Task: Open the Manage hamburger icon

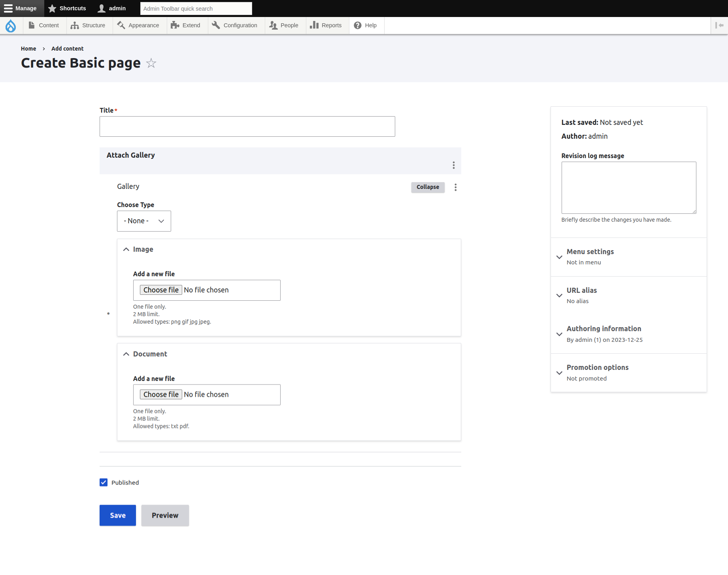Action: pyautogui.click(x=8, y=8)
